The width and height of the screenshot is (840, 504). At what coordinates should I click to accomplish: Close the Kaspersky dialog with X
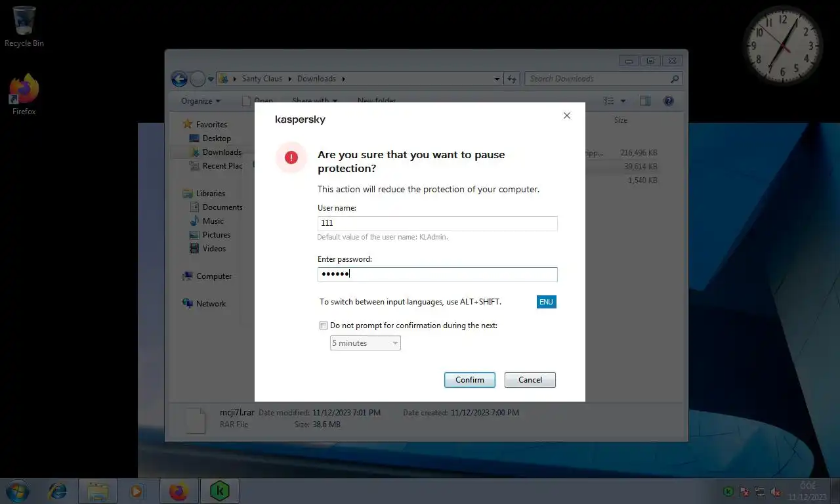[567, 115]
